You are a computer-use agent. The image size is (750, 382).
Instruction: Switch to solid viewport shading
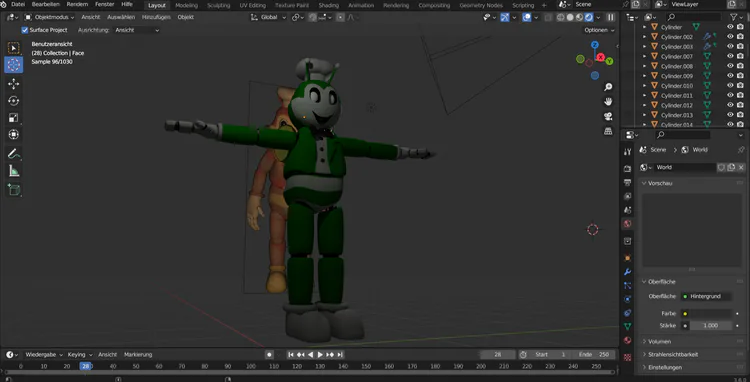[x=570, y=17]
